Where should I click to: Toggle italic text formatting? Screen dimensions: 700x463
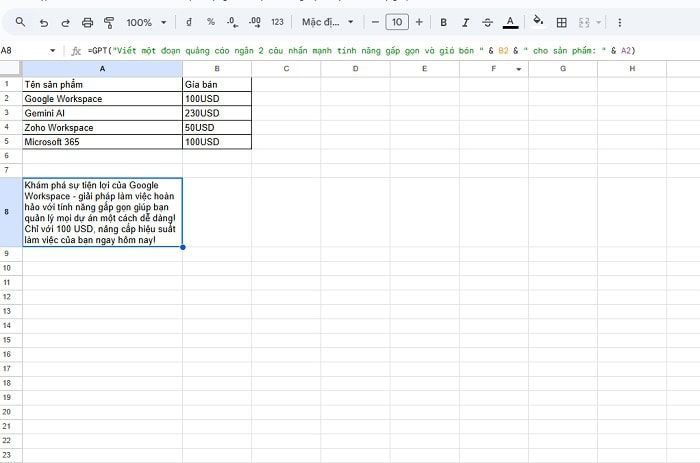tap(463, 22)
